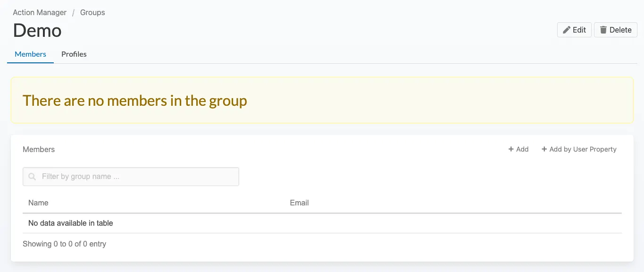Click the no members warning banner
Viewport: 644px width, 272px height.
tap(322, 100)
